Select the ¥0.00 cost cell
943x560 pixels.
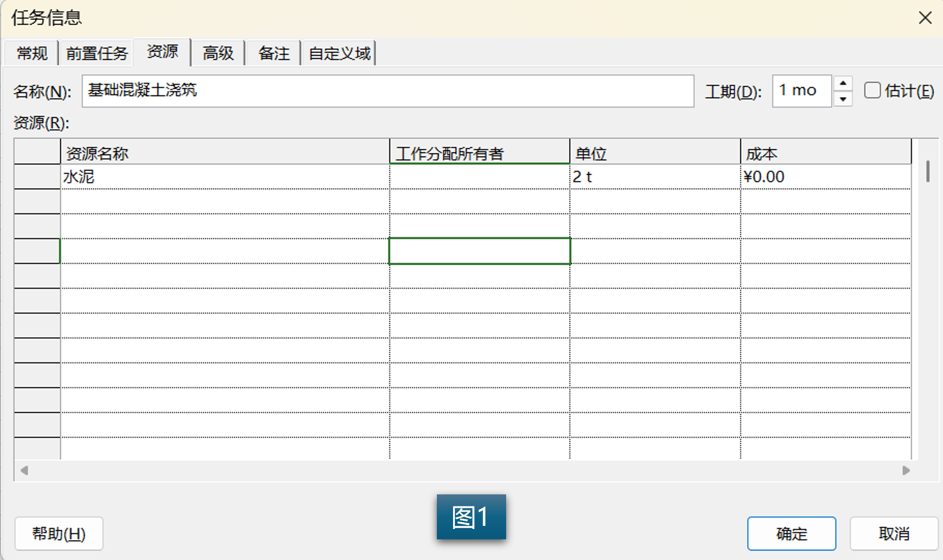click(826, 177)
